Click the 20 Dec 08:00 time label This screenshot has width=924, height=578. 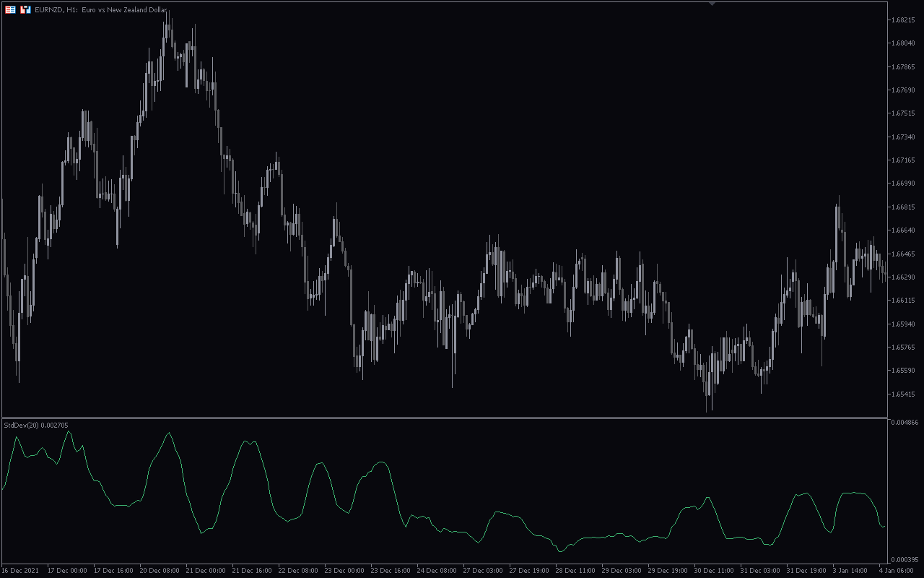coord(160,571)
